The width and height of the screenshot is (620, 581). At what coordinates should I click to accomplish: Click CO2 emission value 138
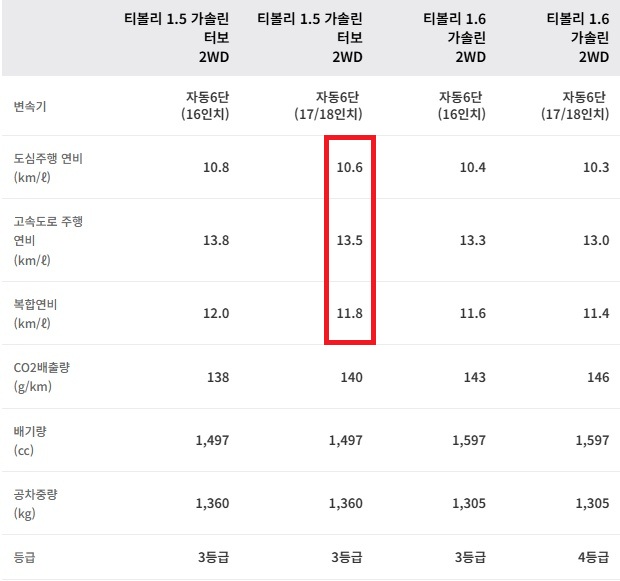point(218,377)
